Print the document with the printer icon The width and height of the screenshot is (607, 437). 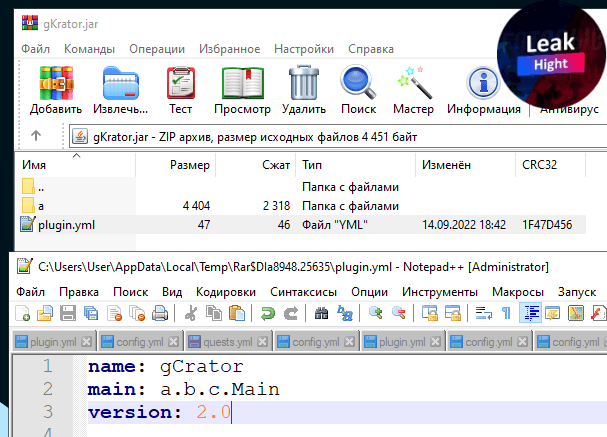pyautogui.click(x=160, y=313)
